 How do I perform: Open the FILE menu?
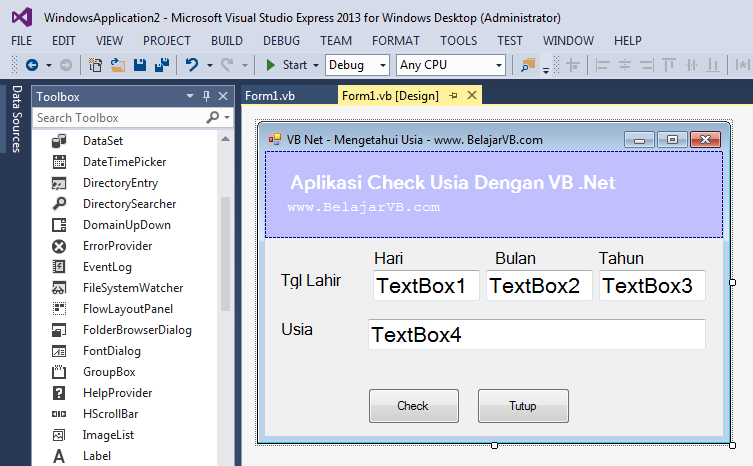point(22,41)
